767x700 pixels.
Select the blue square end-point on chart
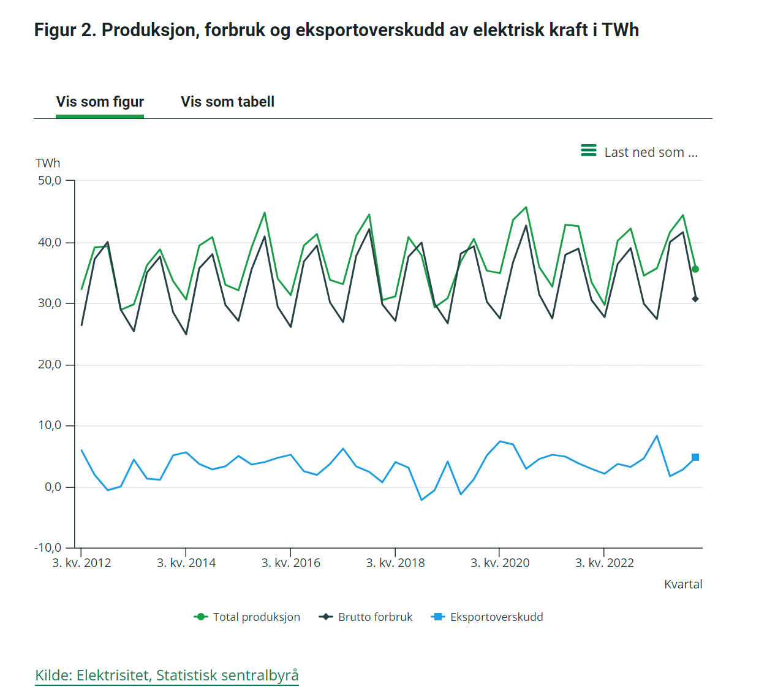[x=695, y=457]
